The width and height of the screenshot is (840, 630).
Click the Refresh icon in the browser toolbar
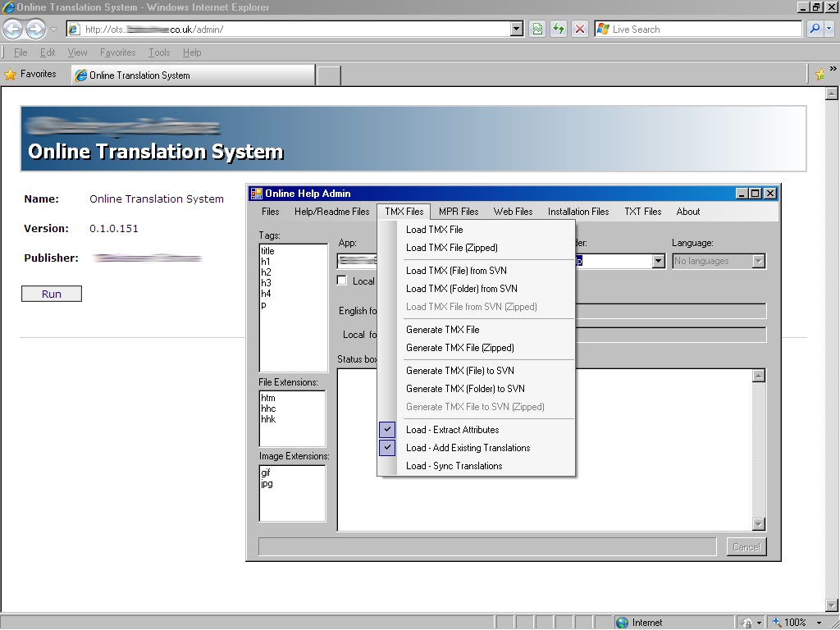[x=558, y=29]
